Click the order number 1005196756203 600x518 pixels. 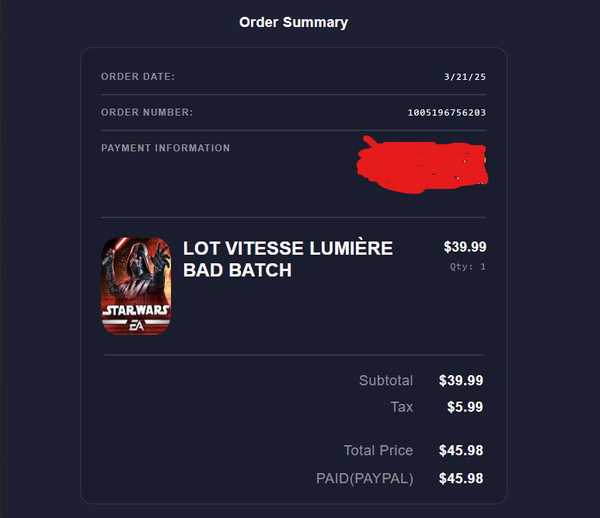click(x=447, y=112)
